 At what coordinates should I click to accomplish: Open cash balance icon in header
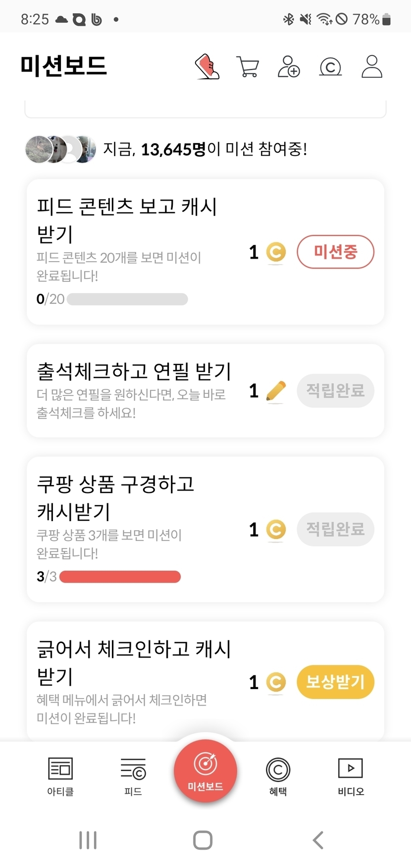pyautogui.click(x=330, y=66)
